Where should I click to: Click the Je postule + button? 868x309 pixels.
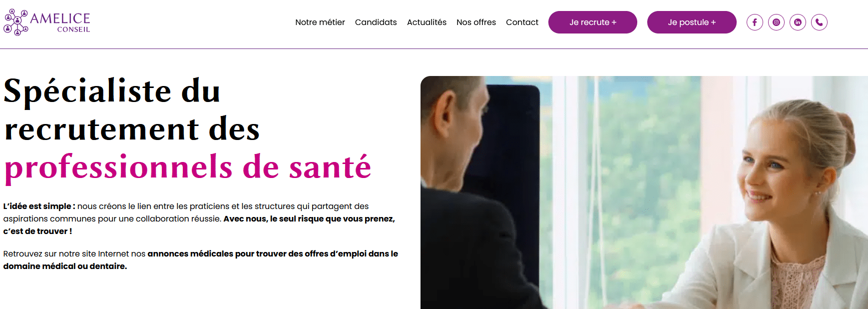pos(692,22)
